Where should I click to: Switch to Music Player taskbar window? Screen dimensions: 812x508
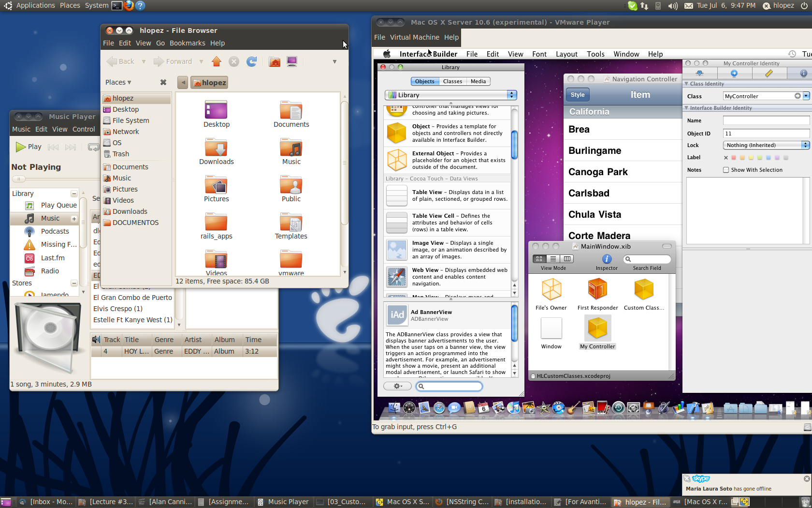click(x=283, y=502)
